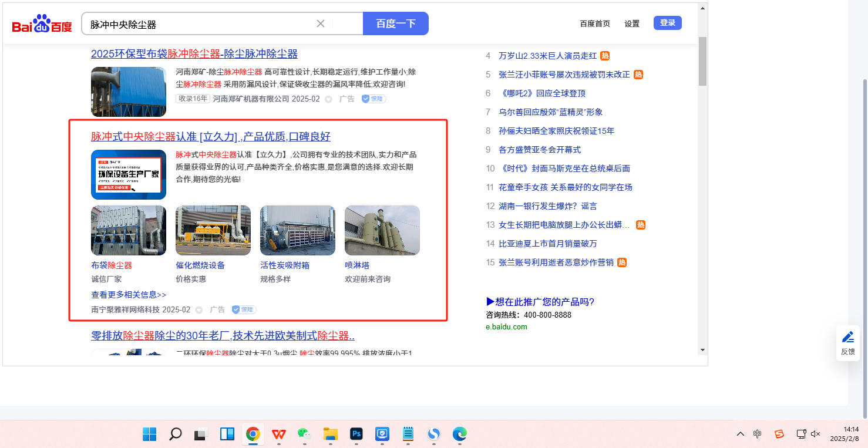
Task: Click Sogou input method tray icon
Action: (779, 434)
